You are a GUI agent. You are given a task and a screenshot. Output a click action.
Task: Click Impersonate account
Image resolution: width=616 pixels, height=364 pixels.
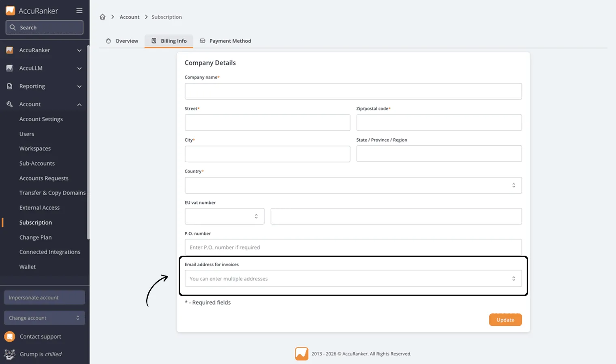(x=44, y=297)
